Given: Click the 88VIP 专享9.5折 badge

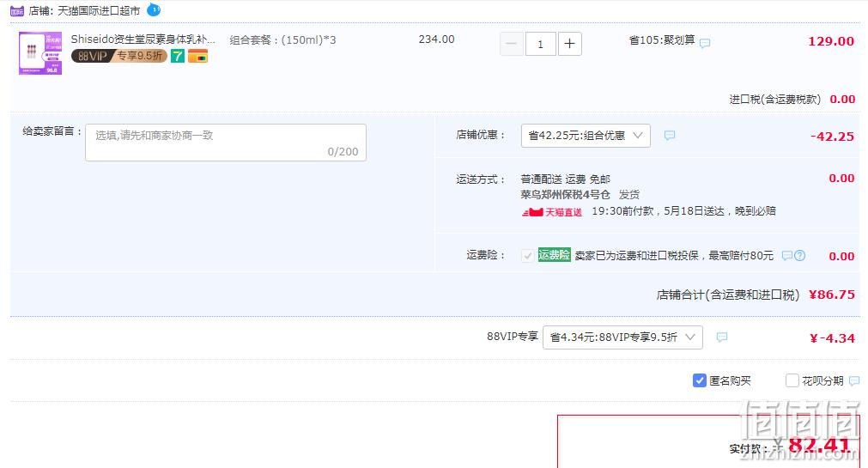Looking at the screenshot, I should (119, 56).
